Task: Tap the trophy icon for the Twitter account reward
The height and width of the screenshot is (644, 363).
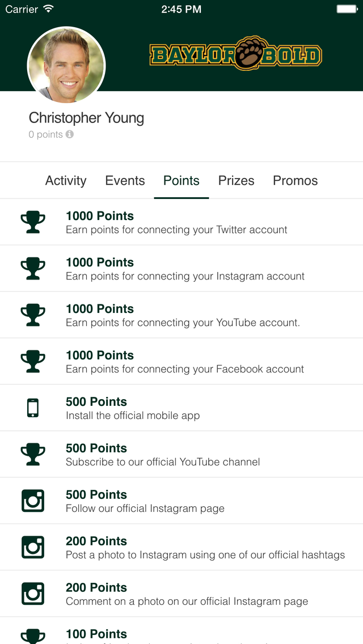Action: click(33, 222)
